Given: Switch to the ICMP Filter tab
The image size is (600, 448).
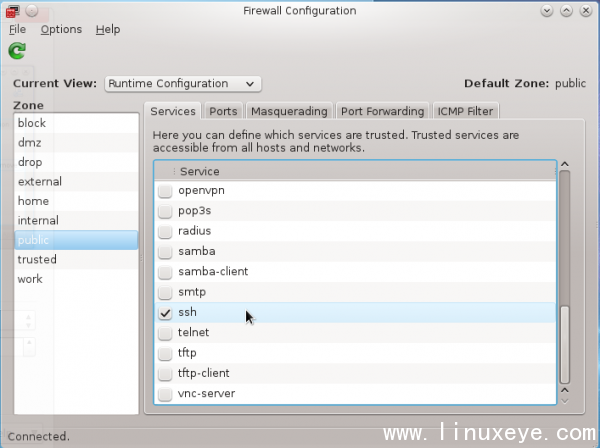Looking at the screenshot, I should click(x=465, y=111).
